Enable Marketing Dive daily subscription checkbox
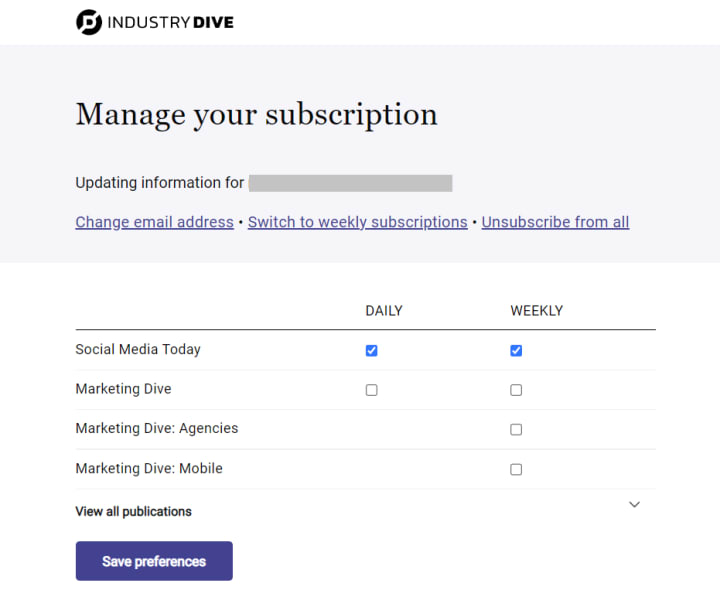This screenshot has width=720, height=607. coord(371,390)
